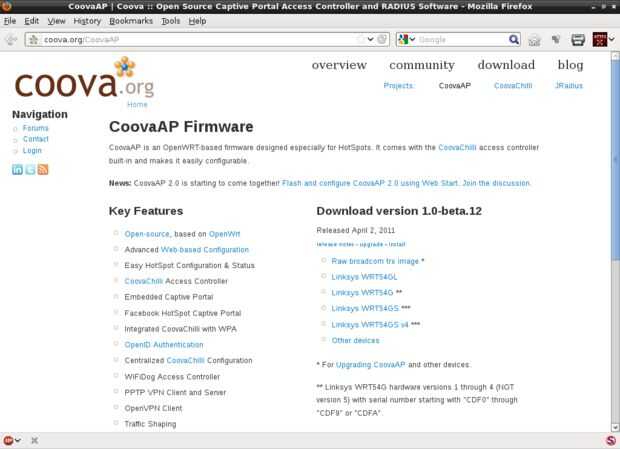620x449 pixels.
Task: Click the Adblock Plus icon in status bar
Action: 8,440
